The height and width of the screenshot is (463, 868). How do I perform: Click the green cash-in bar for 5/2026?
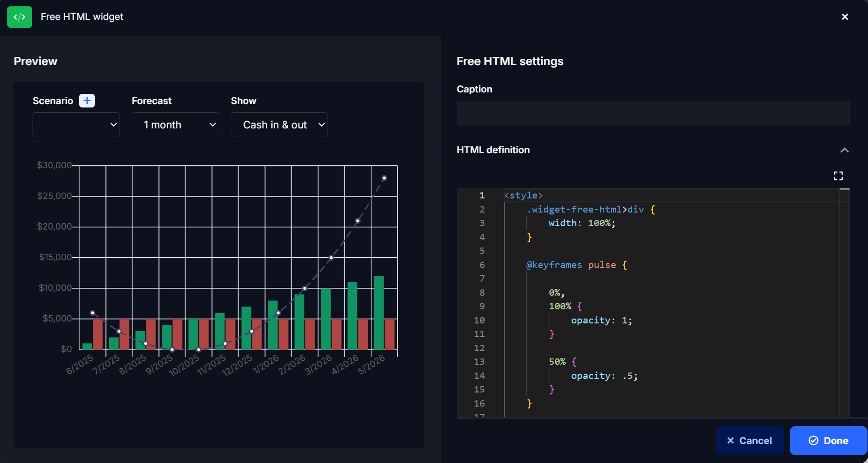[379, 313]
